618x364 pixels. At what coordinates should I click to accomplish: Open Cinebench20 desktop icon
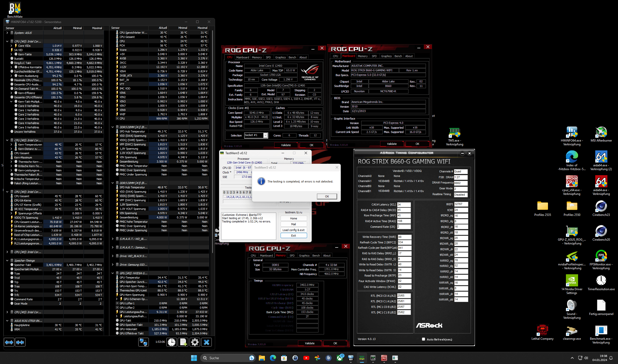tap(601, 233)
